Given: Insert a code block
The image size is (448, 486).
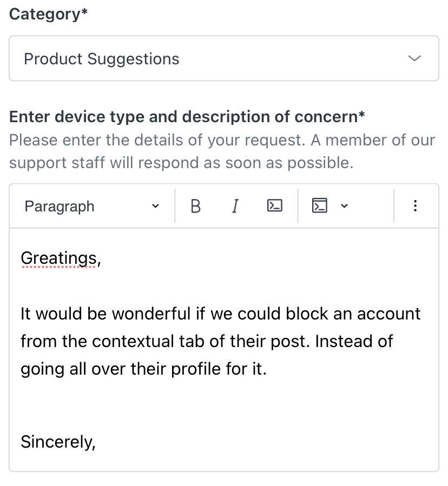Looking at the screenshot, I should coord(320,206).
